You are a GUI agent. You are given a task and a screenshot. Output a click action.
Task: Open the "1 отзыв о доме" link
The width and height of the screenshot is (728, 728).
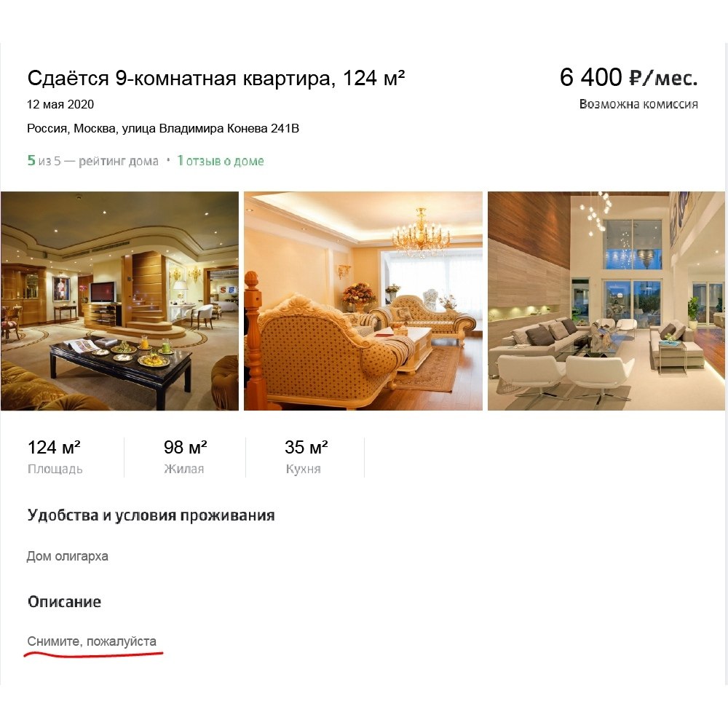coord(221,161)
